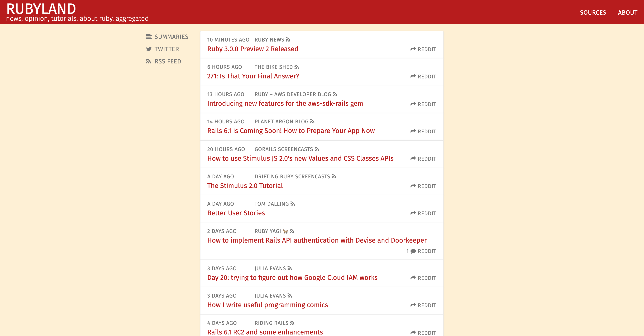The height and width of the screenshot is (336, 644).
Task: Open RSS icon beside Day 20 Julia Evans
Action: [x=290, y=268]
